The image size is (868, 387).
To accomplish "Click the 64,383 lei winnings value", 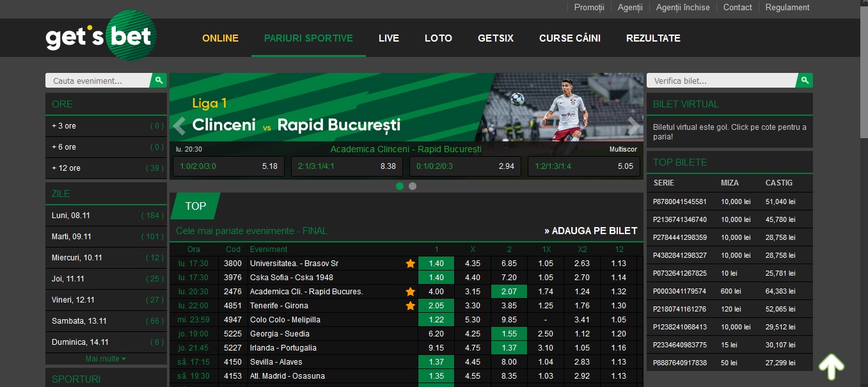I will pyautogui.click(x=780, y=291).
